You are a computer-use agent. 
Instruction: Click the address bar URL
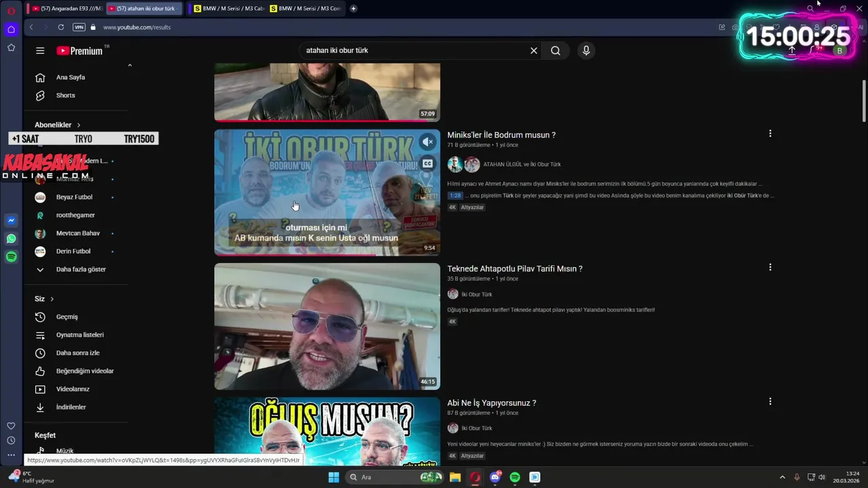[x=137, y=27]
